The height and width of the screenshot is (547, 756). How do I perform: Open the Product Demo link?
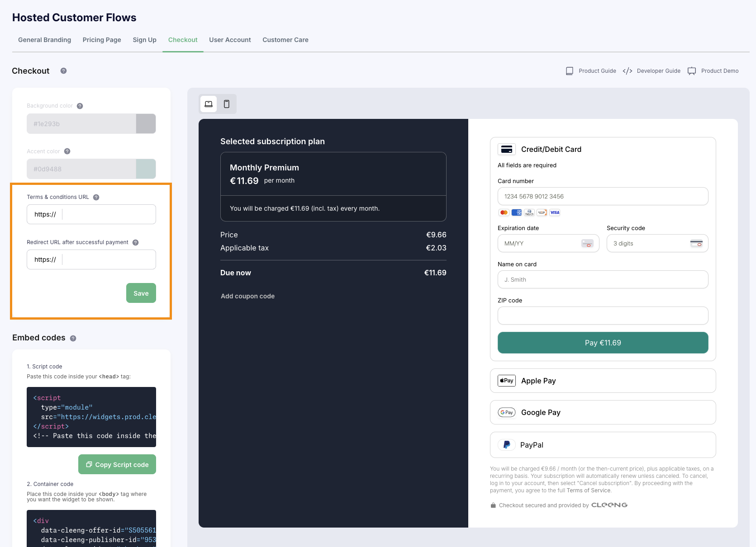click(x=720, y=71)
